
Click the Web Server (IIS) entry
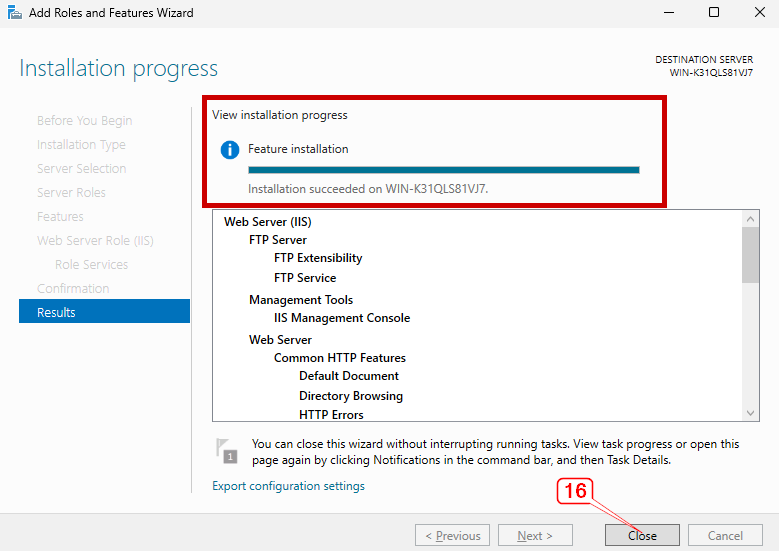tap(268, 222)
